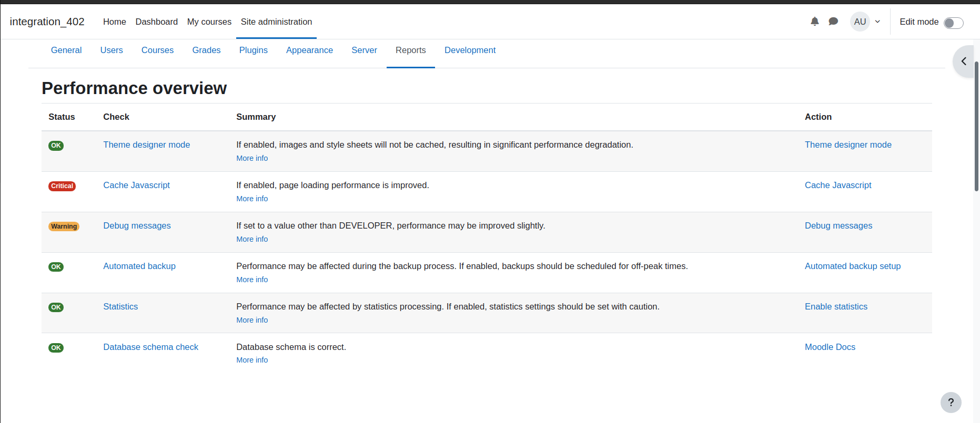Click More info under Automated backup summary
Viewport: 980px width, 423px height.
[252, 280]
